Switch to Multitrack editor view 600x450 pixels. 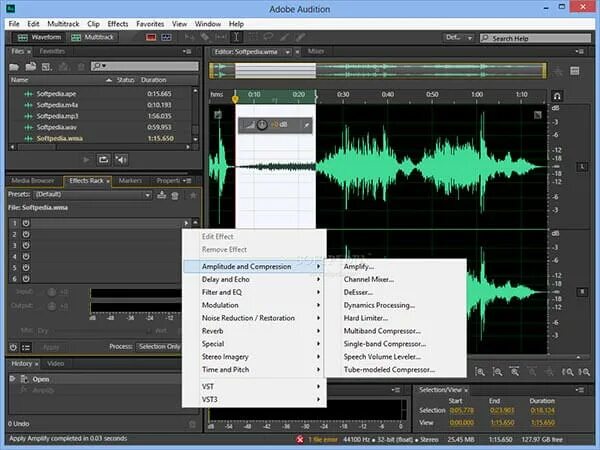click(x=93, y=37)
